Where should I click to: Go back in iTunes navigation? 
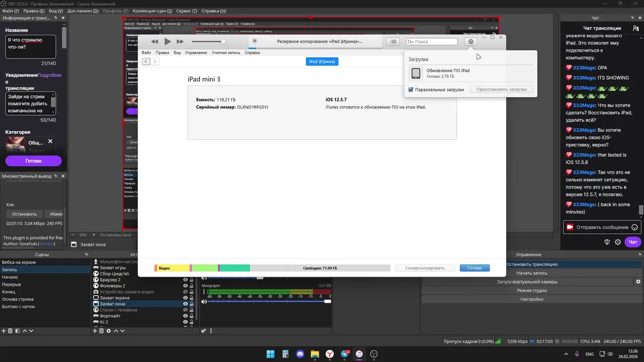146,61
